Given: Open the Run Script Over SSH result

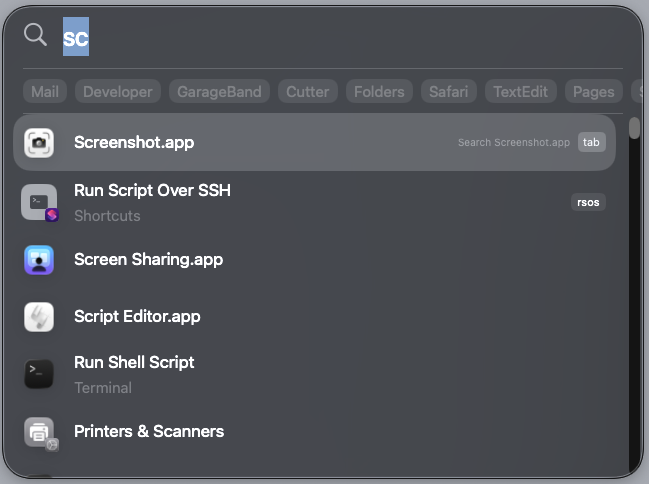Looking at the screenshot, I should 315,202.
